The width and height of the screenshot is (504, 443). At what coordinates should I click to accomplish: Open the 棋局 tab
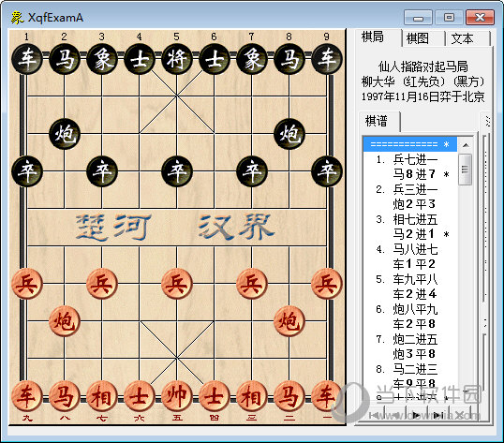coord(378,37)
